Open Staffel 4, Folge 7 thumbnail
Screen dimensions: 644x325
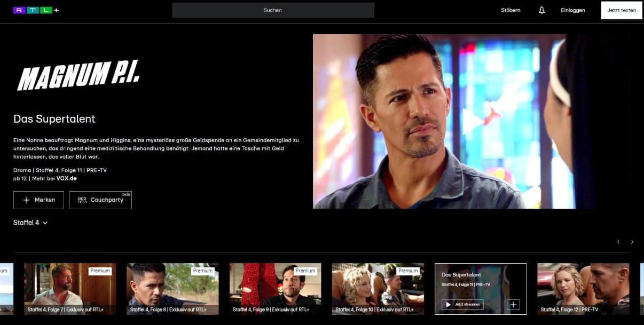(70, 289)
